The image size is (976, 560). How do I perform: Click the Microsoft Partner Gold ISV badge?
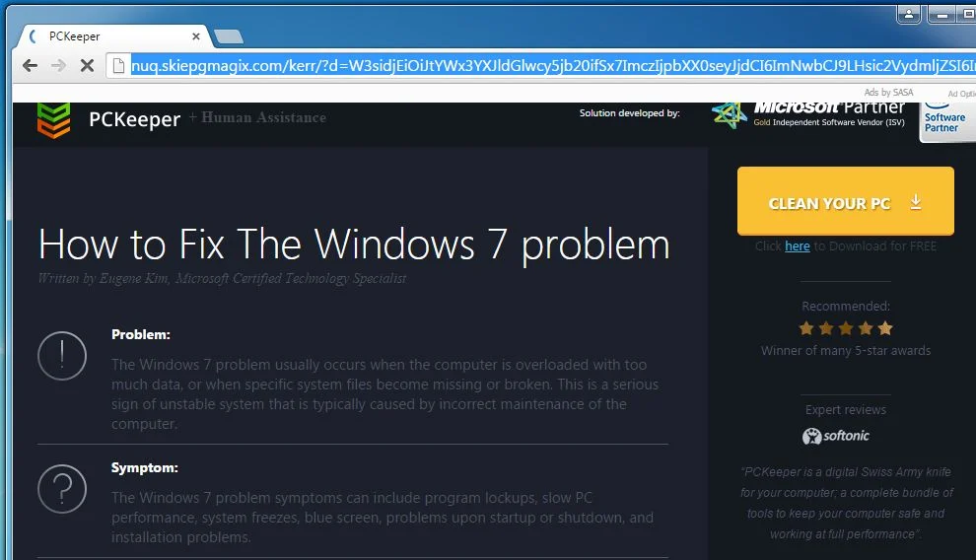pos(829,114)
